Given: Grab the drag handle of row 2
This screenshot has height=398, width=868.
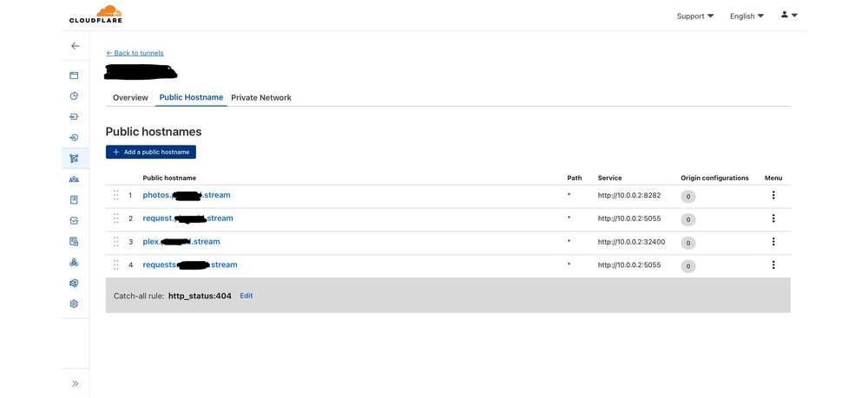Looking at the screenshot, I should [x=116, y=219].
